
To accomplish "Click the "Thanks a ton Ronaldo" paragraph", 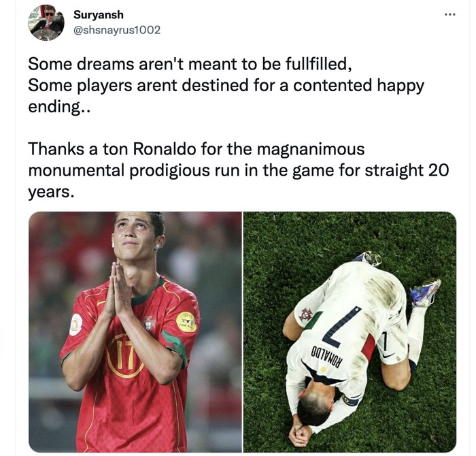I will pos(238,170).
